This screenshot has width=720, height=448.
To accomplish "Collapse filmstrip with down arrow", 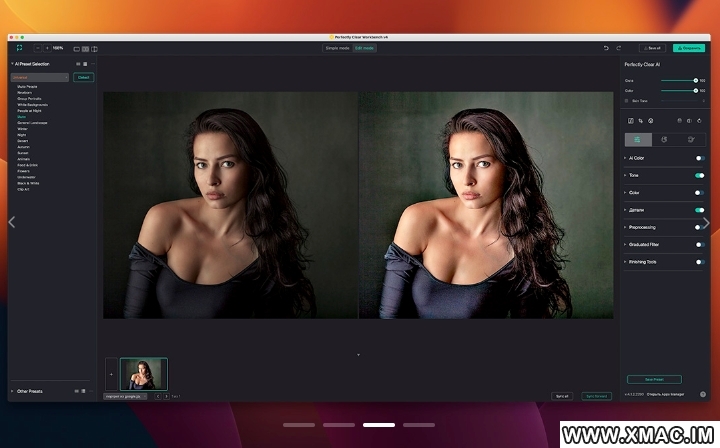I will coord(358,354).
